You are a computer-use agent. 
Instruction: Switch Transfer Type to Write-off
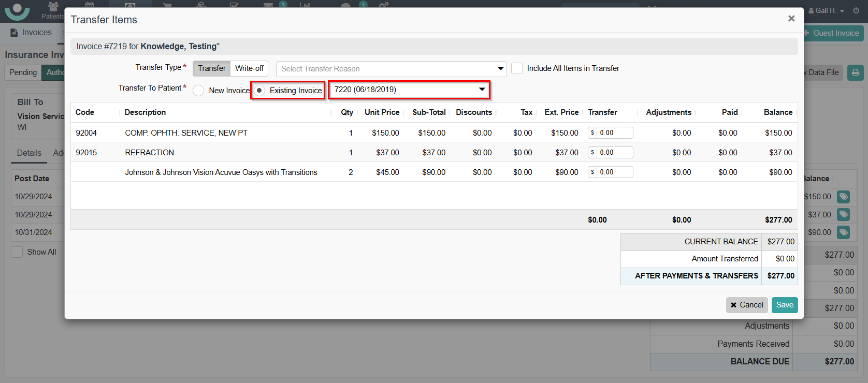pos(249,68)
